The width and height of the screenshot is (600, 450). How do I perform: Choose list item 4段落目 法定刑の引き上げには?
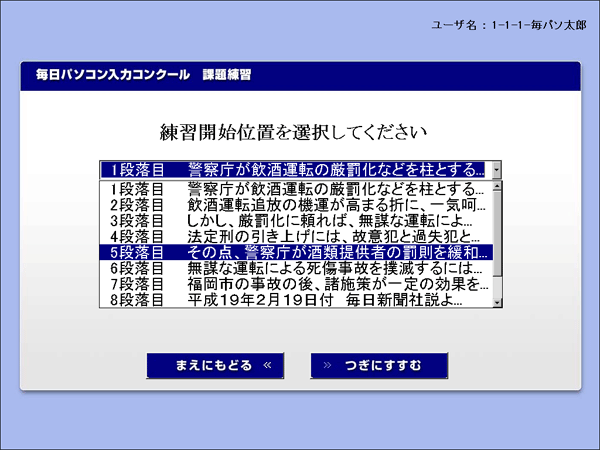(296, 236)
